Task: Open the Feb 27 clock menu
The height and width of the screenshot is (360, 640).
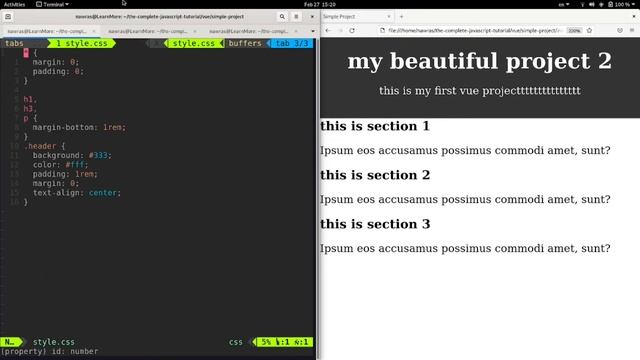Action: click(x=320, y=4)
